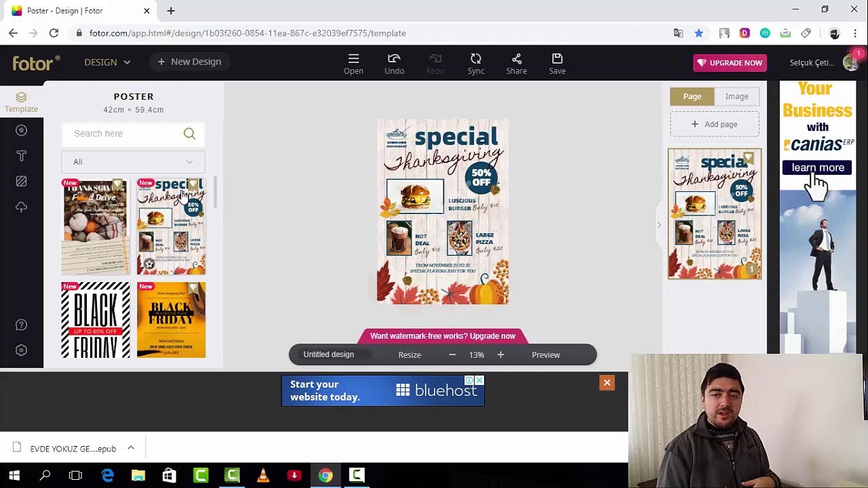Open the epub download options chevron
Screen dimensions: 868x488
click(x=131, y=448)
